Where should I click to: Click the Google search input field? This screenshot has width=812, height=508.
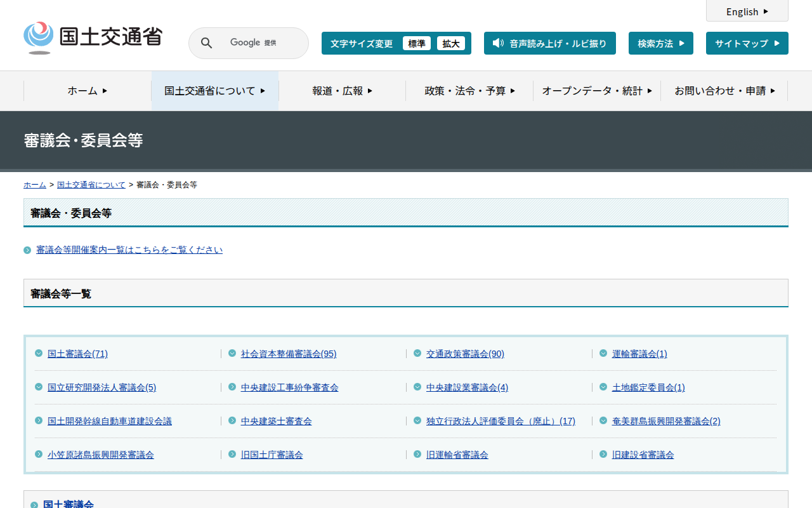coord(260,43)
